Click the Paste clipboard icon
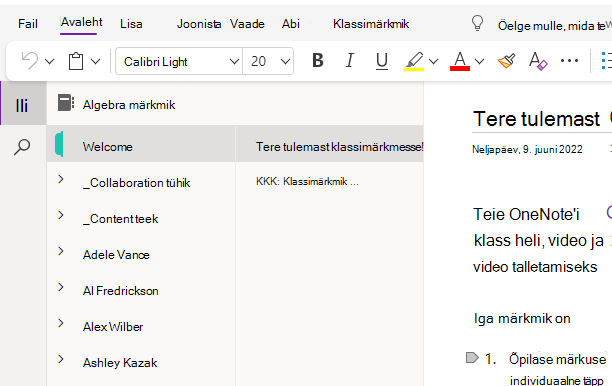The image size is (612, 386). pos(76,61)
